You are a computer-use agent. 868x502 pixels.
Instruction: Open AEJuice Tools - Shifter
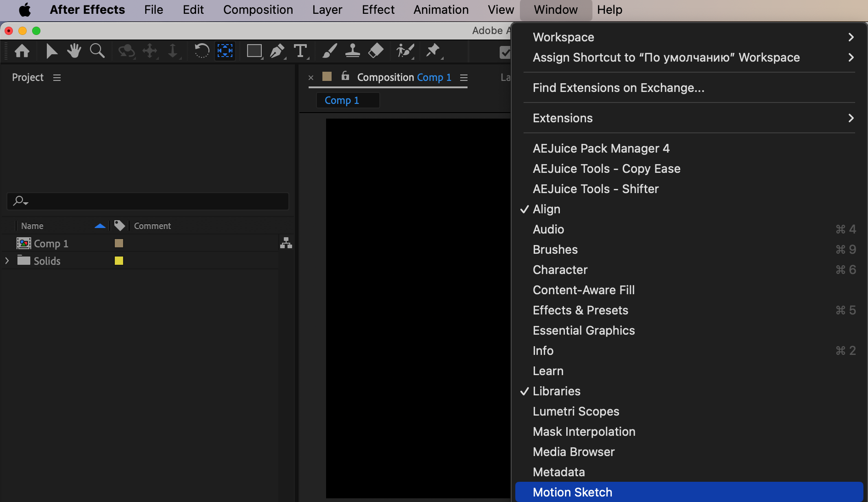[689, 189]
